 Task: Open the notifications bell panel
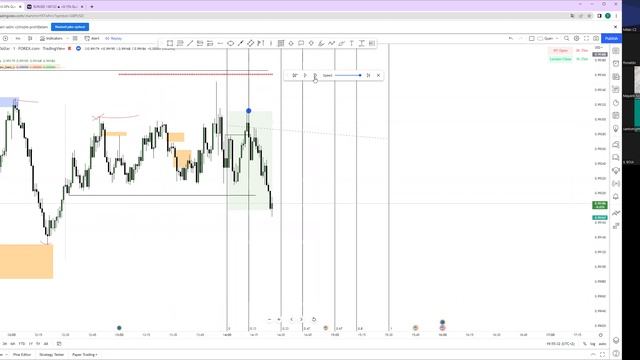[x=616, y=197]
